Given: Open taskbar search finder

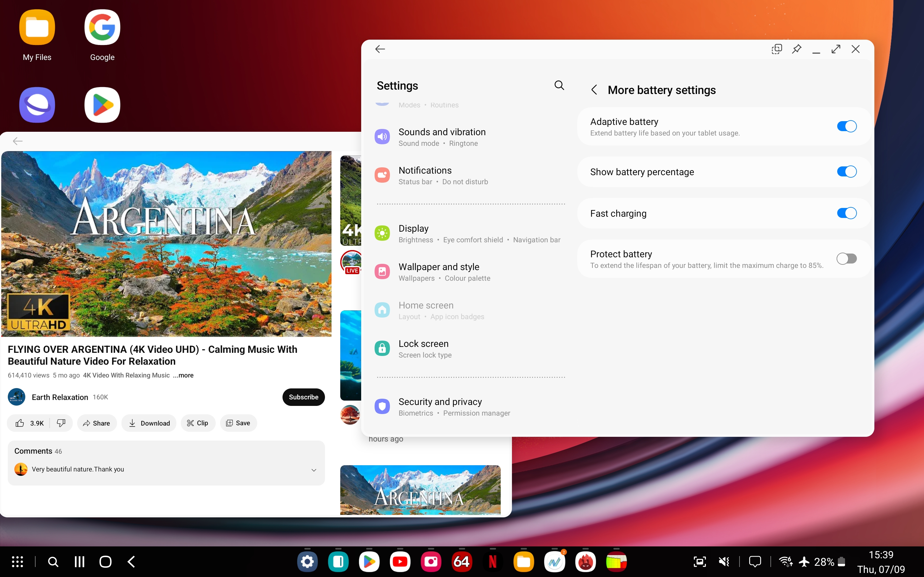Looking at the screenshot, I should click(53, 562).
